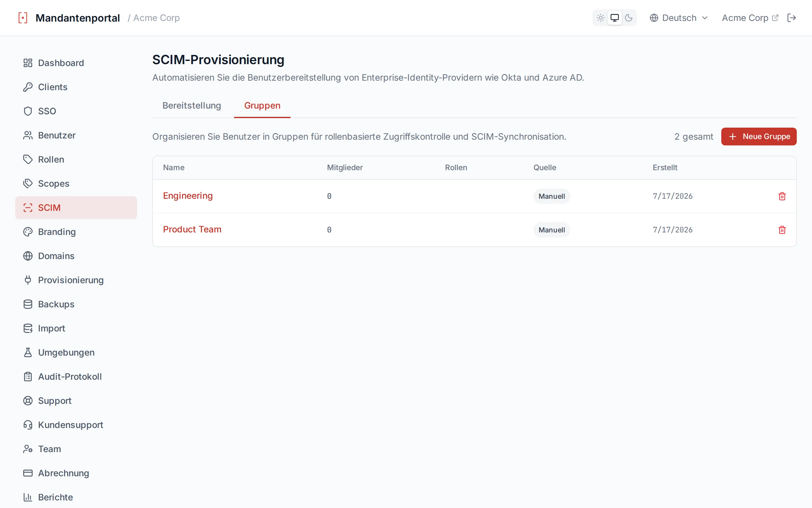Open Dashboard in the sidebar
Image resolution: width=812 pixels, height=508 pixels.
[x=76, y=63]
